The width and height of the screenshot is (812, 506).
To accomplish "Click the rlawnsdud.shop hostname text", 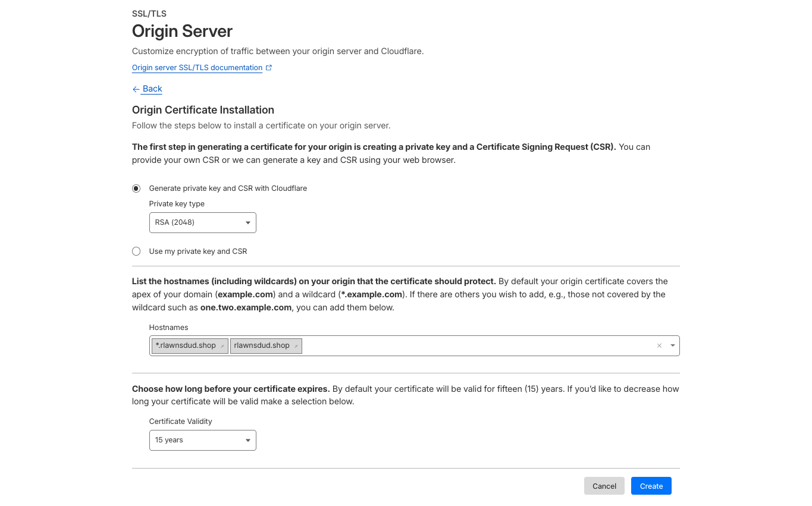I will (262, 345).
